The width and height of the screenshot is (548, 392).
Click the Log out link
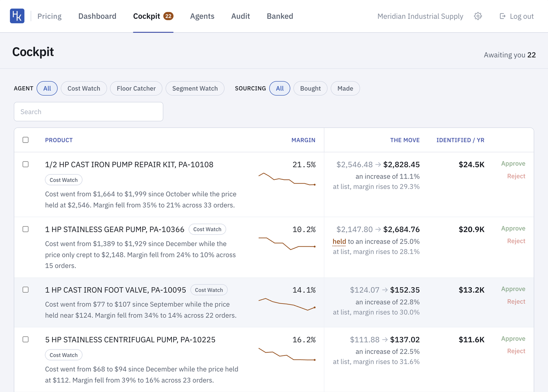516,16
